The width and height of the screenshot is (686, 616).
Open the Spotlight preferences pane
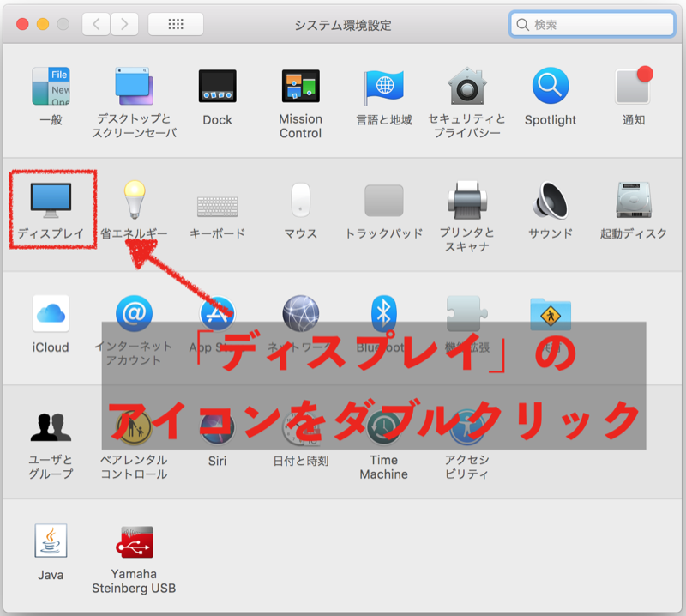551,86
